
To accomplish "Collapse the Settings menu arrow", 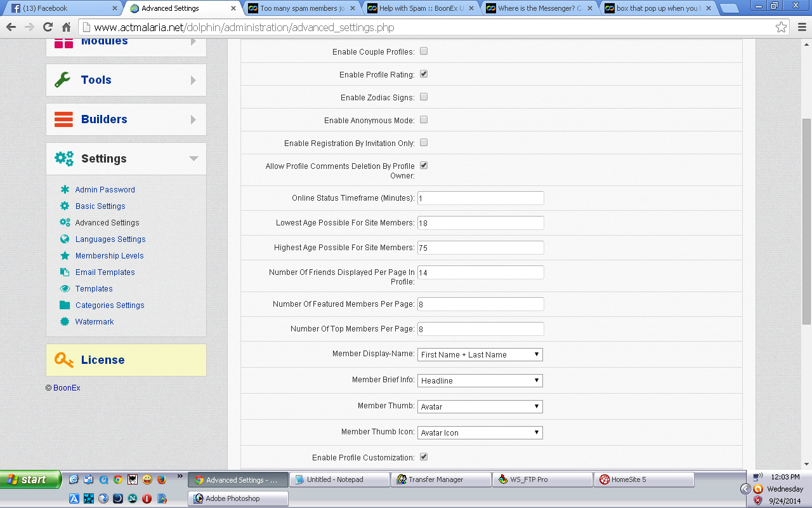I will [x=193, y=159].
